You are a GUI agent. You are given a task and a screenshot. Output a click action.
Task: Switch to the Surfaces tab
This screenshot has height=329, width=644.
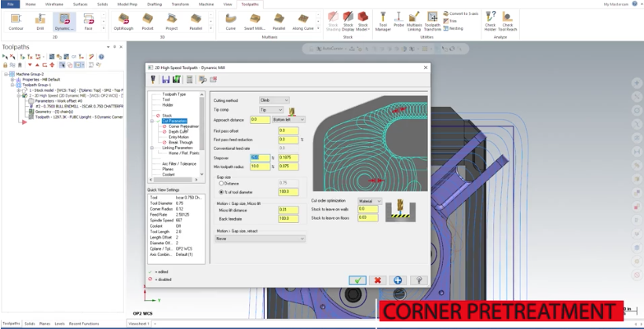pyautogui.click(x=80, y=4)
